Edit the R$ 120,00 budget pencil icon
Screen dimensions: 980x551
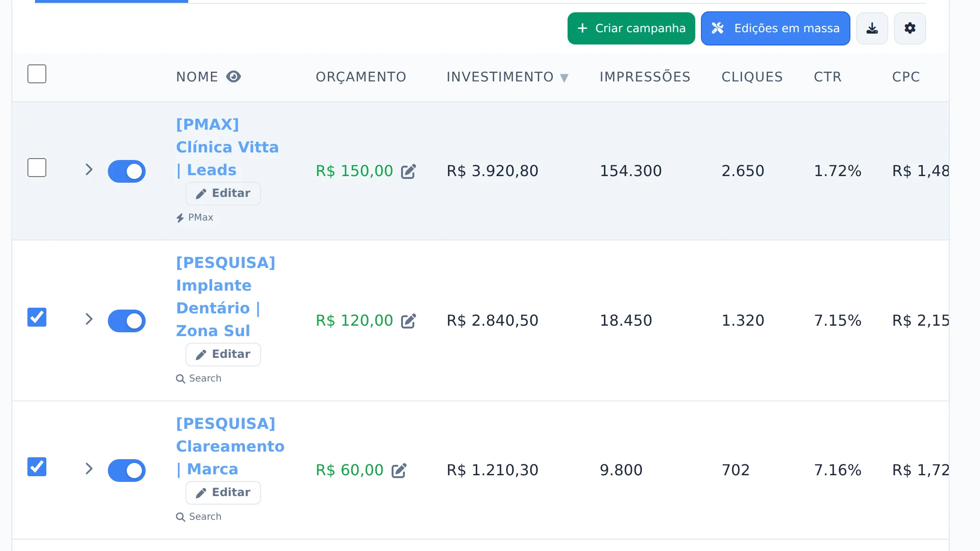click(409, 321)
